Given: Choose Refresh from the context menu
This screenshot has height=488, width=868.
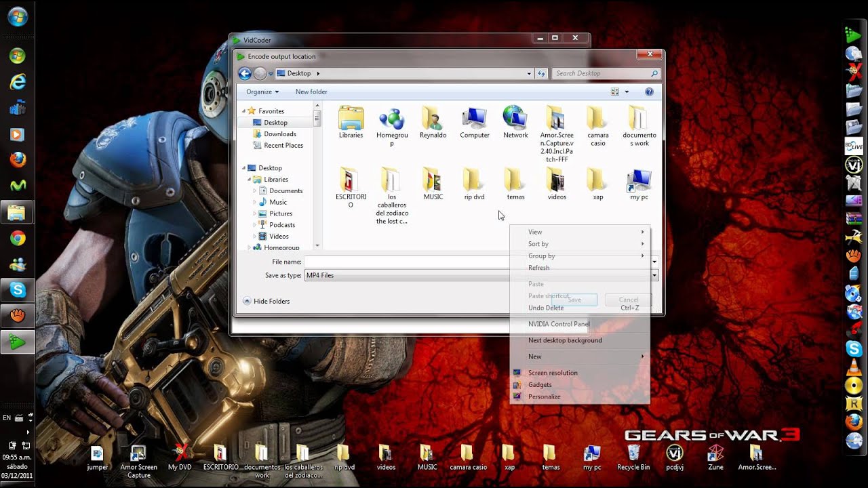Looking at the screenshot, I should 580,268.
